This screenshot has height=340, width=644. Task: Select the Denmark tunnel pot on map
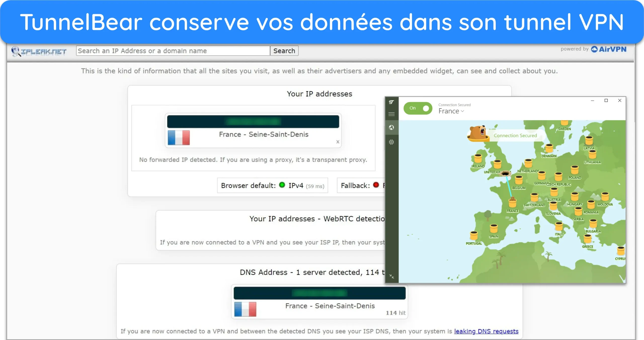point(549,149)
